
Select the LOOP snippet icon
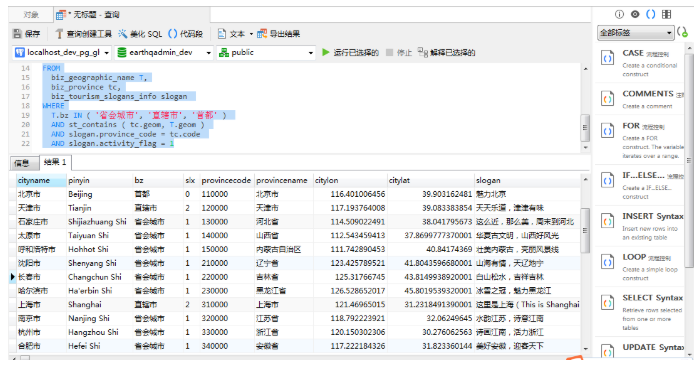point(608,261)
